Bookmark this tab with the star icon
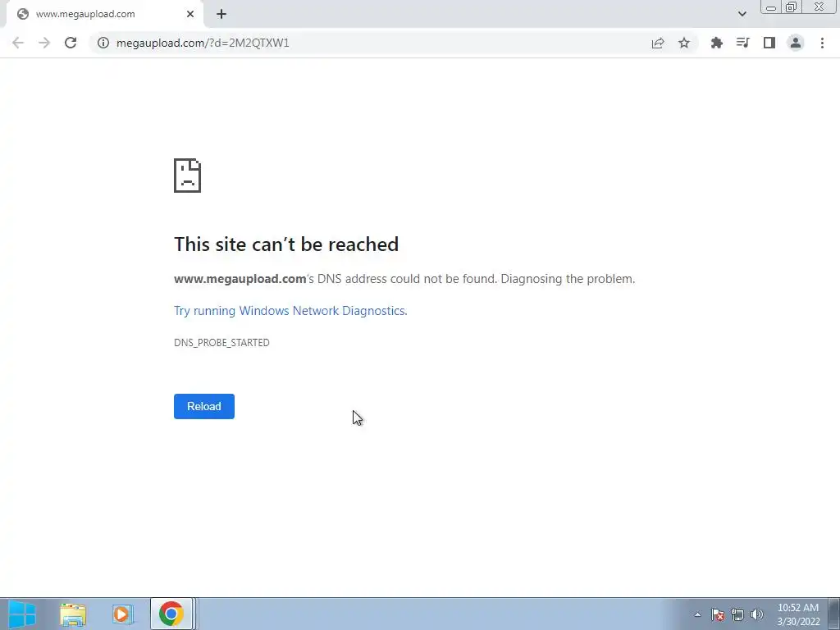Screen dimensions: 840x630 pos(684,43)
